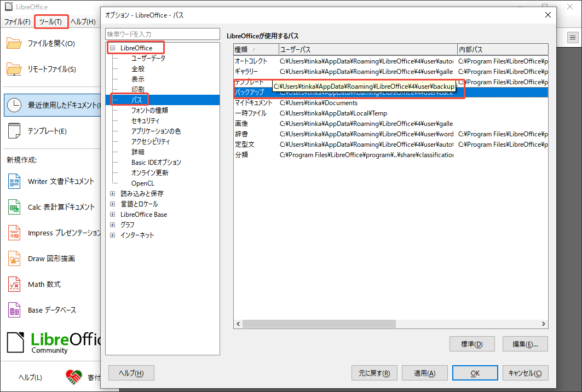Click the donation heart icon
Image resolution: width=582 pixels, height=392 pixels.
coord(73,377)
